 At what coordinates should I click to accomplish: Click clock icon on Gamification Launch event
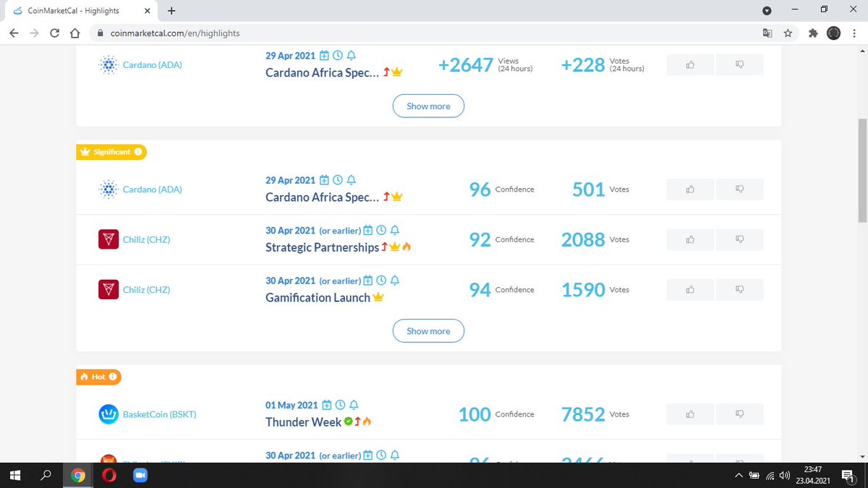point(381,281)
